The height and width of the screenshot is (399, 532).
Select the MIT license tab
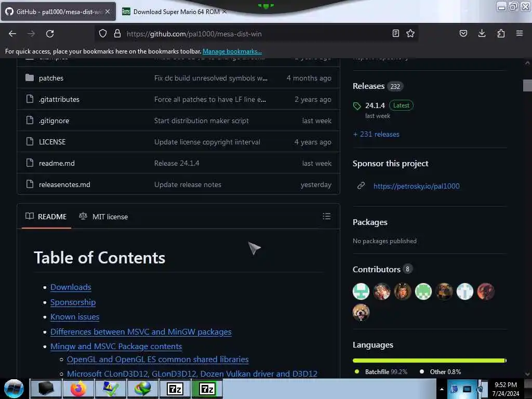coord(103,217)
